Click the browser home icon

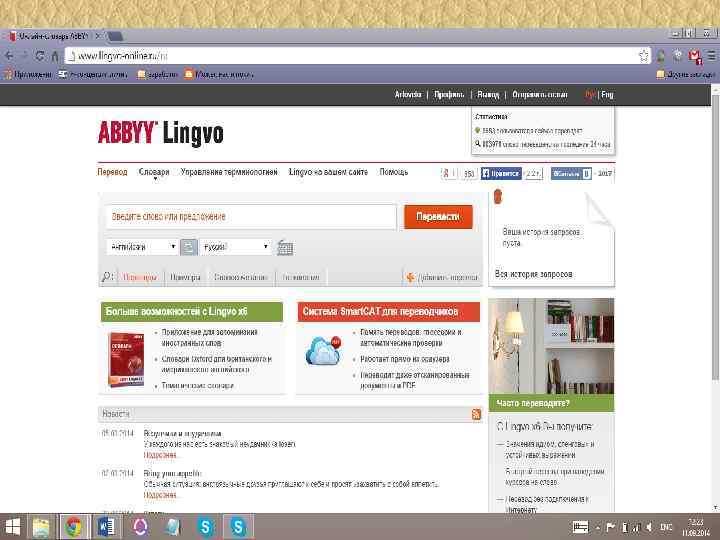click(x=55, y=56)
